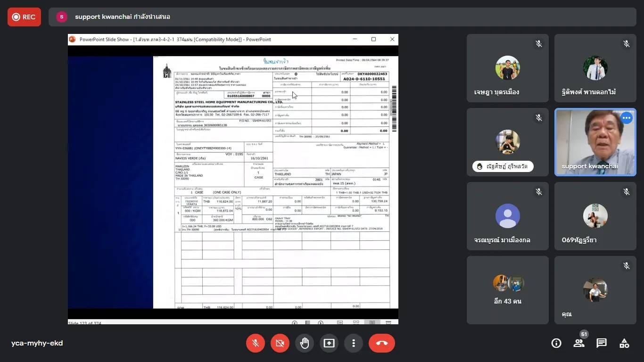644x362 pixels.
Task: Click the red REC recording indicator
Action: (24, 17)
